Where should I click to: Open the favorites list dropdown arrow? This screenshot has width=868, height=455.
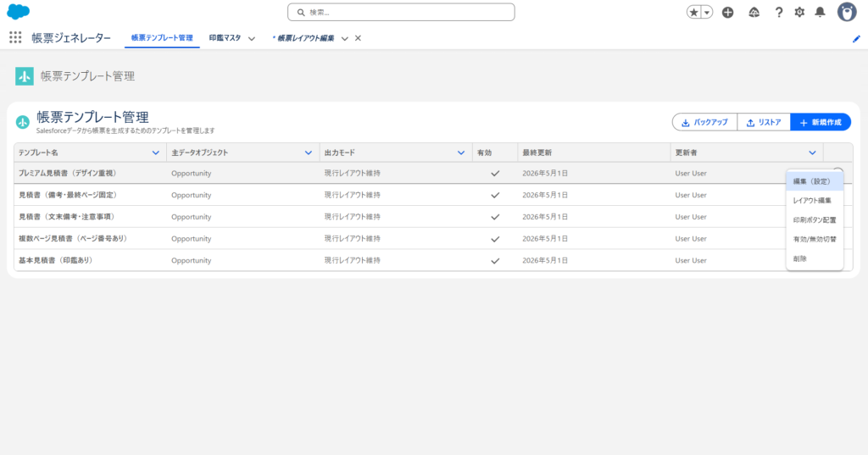[707, 12]
